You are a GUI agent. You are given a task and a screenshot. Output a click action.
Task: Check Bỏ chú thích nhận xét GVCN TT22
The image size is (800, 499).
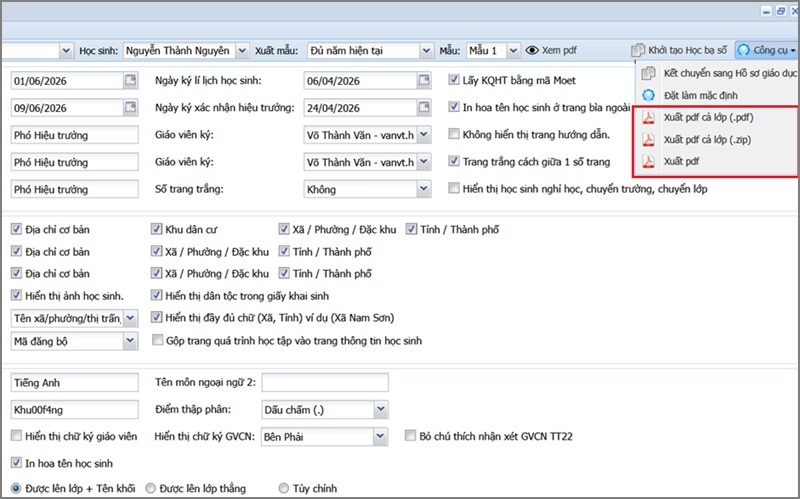(410, 436)
